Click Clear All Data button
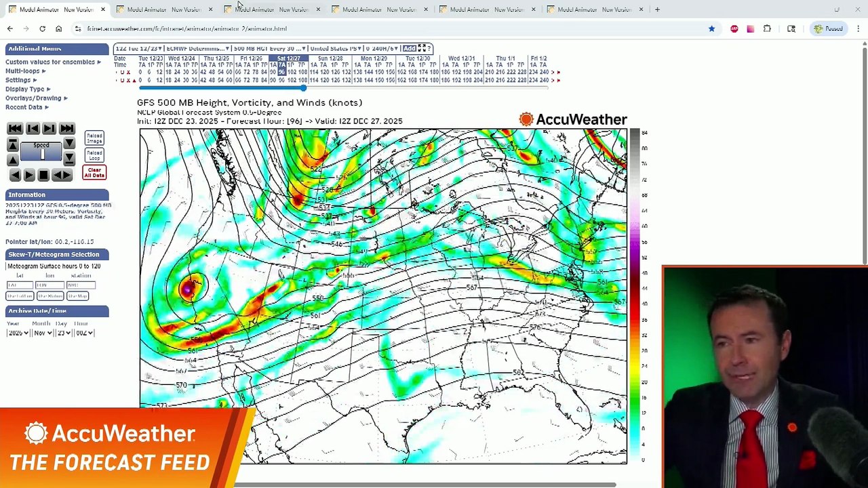This screenshot has height=488, width=868. 94,173
